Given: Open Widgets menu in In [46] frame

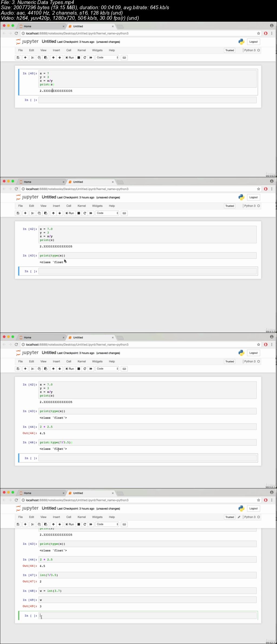Looking at the screenshot, I should [x=97, y=362].
